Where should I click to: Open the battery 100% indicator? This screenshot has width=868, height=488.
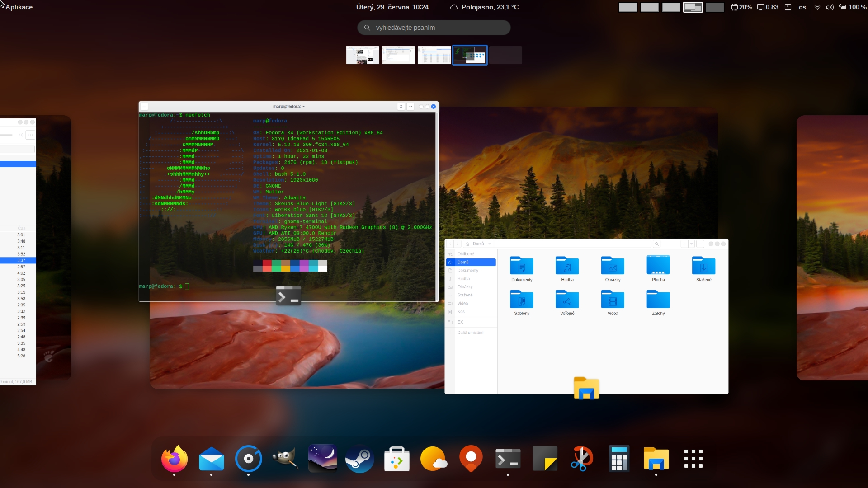853,7
